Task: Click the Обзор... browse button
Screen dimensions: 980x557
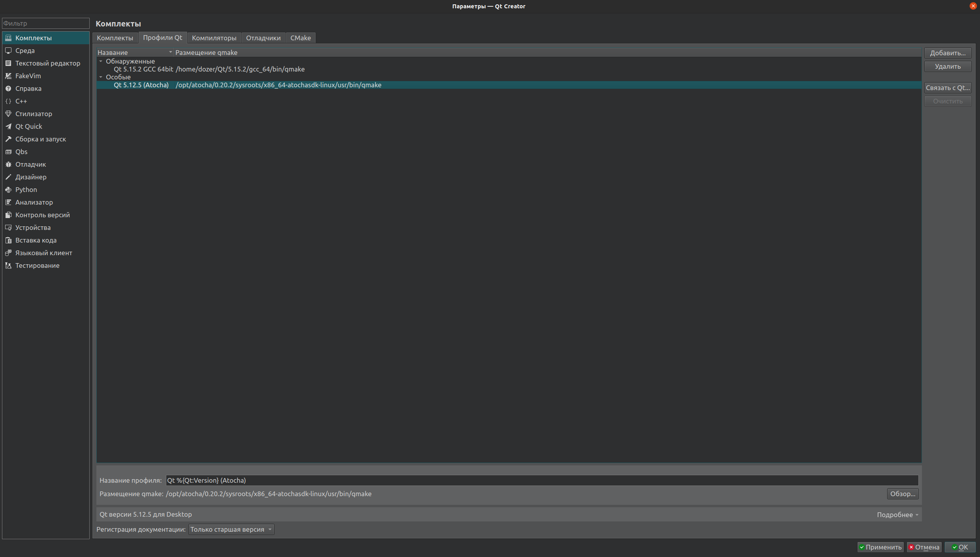Action: pos(903,494)
